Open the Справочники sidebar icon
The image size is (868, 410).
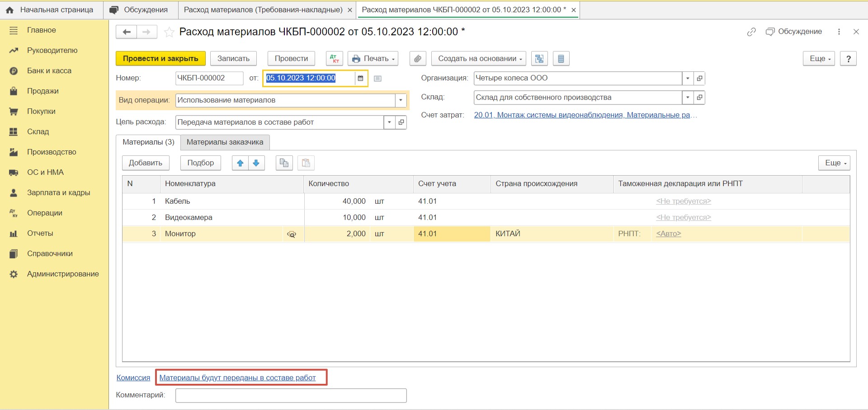coord(14,254)
